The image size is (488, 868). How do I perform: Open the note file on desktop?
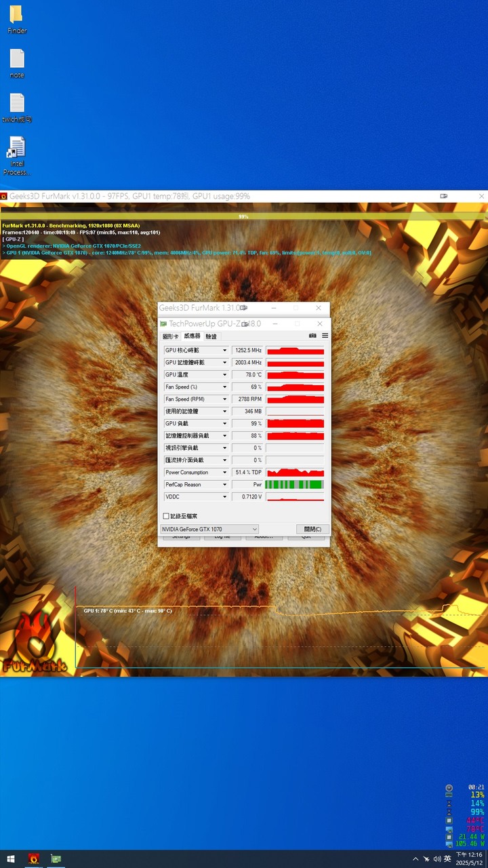[x=17, y=64]
